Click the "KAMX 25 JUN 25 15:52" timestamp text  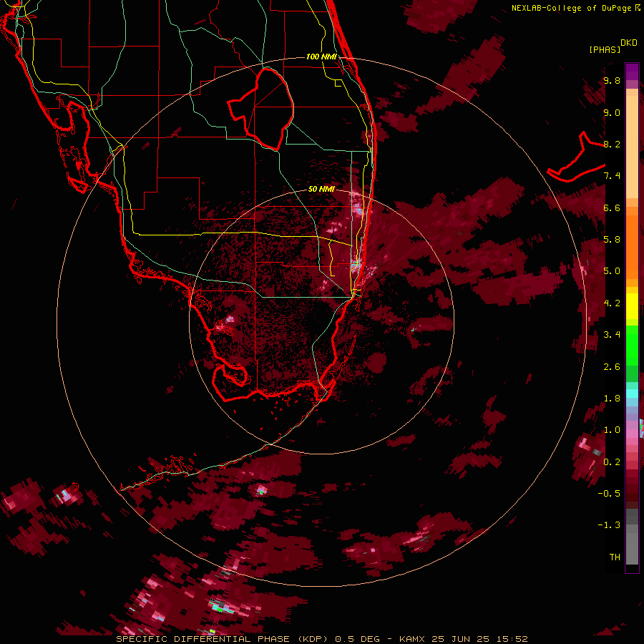pos(463,639)
